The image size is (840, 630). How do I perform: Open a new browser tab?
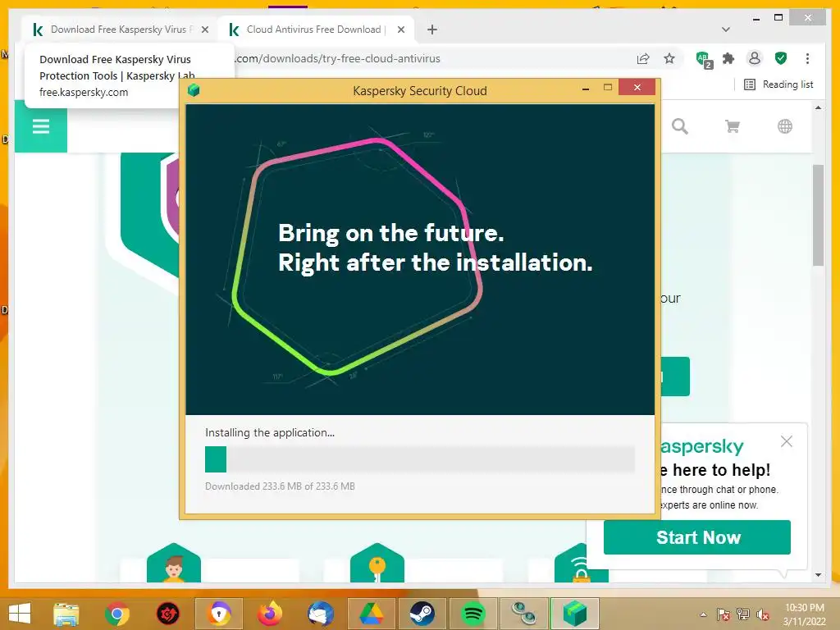click(x=432, y=30)
